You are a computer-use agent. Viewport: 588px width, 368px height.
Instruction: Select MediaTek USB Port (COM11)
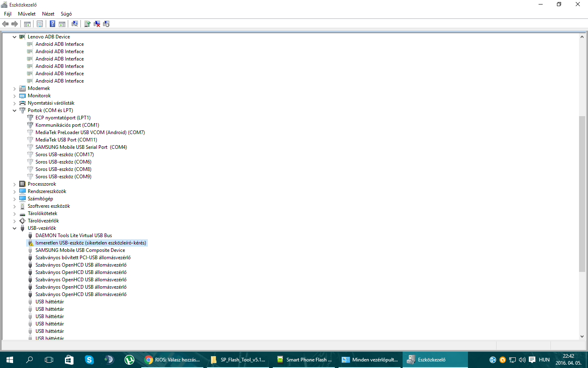point(66,140)
